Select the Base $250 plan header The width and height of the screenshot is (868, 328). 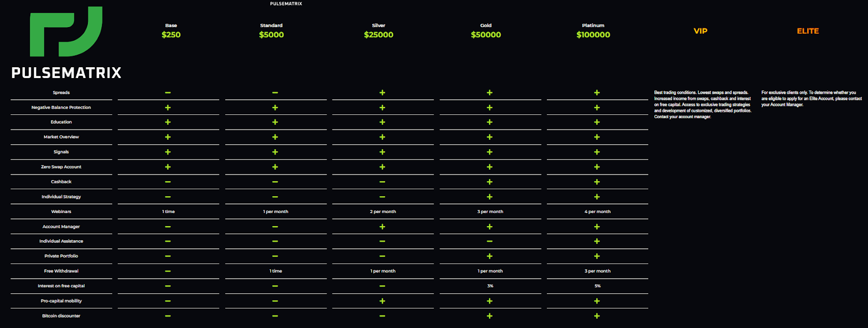171,31
